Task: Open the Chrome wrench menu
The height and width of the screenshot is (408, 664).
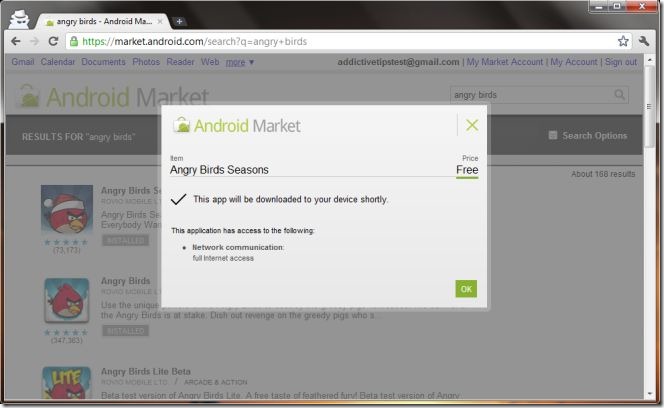Action: [644, 41]
